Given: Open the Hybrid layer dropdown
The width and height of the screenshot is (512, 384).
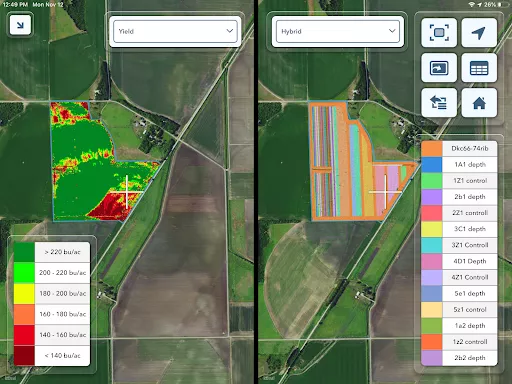Looking at the screenshot, I should (338, 31).
